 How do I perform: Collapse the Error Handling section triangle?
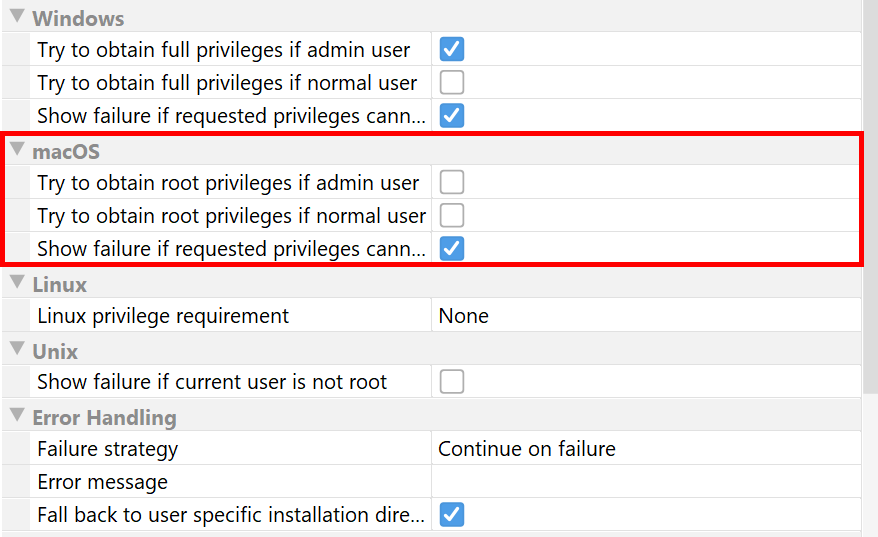click(x=17, y=415)
